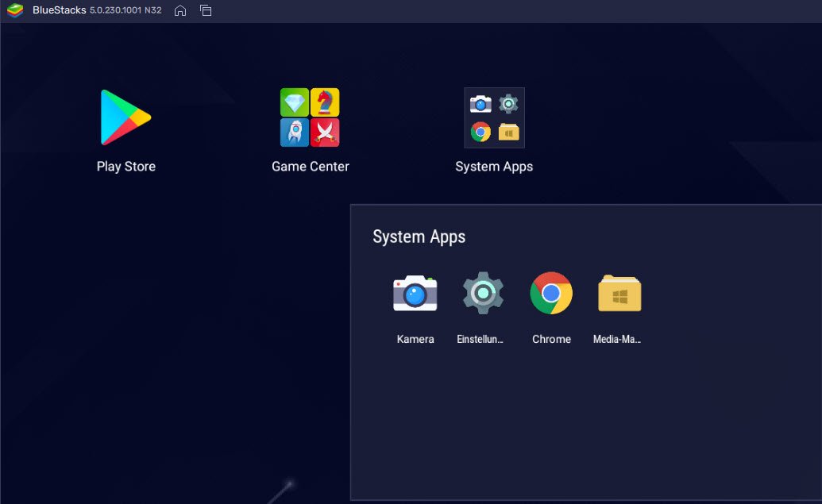The width and height of the screenshot is (822, 504).
Task: Show recent apps multi-window view
Action: (206, 10)
